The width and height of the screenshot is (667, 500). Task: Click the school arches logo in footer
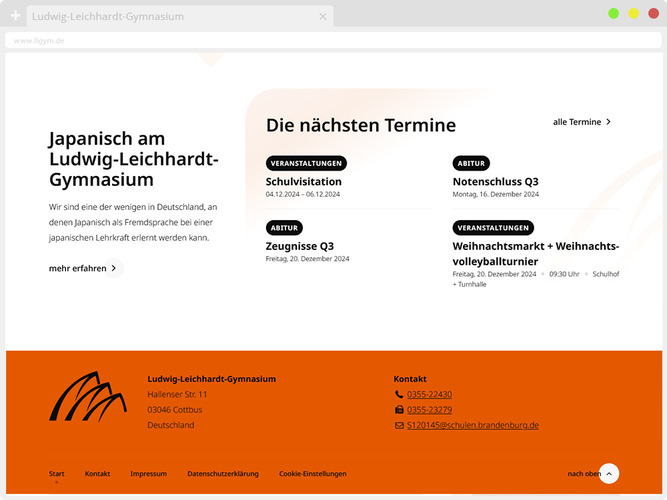88,396
